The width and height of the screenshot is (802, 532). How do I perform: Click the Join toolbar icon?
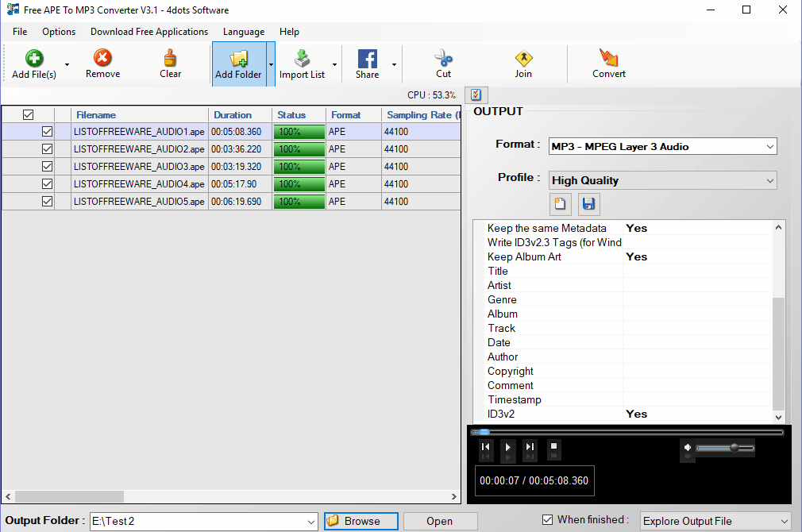[523, 58]
